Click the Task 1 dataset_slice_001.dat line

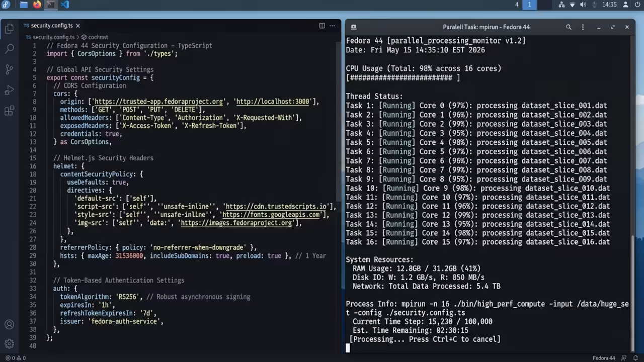(x=476, y=106)
